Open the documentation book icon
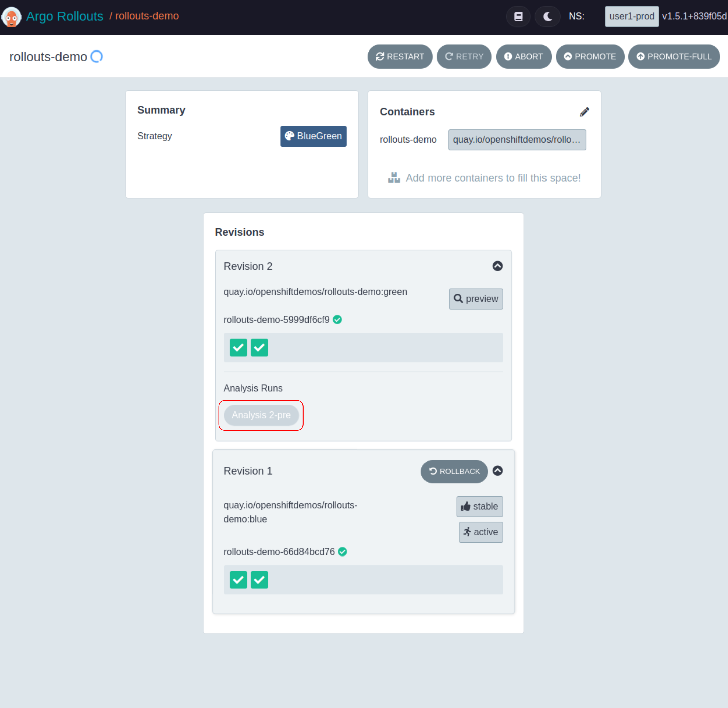Screen dimensions: 728x708 point(518,16)
